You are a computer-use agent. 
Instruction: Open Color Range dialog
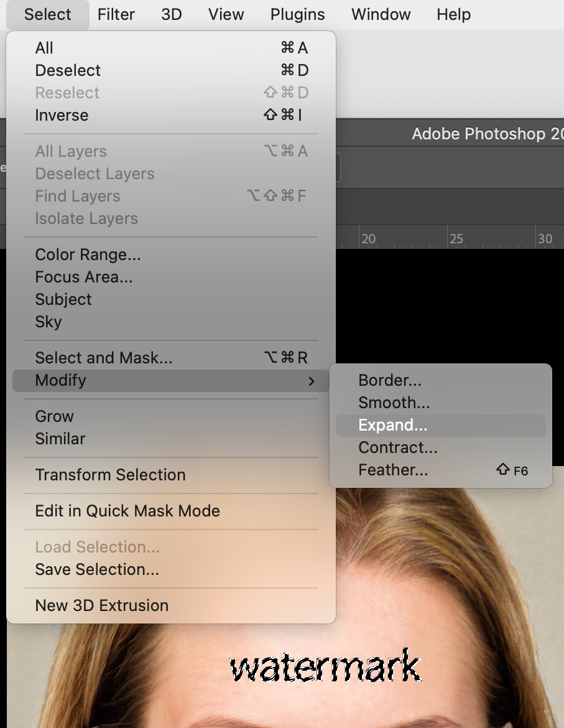(170, 254)
